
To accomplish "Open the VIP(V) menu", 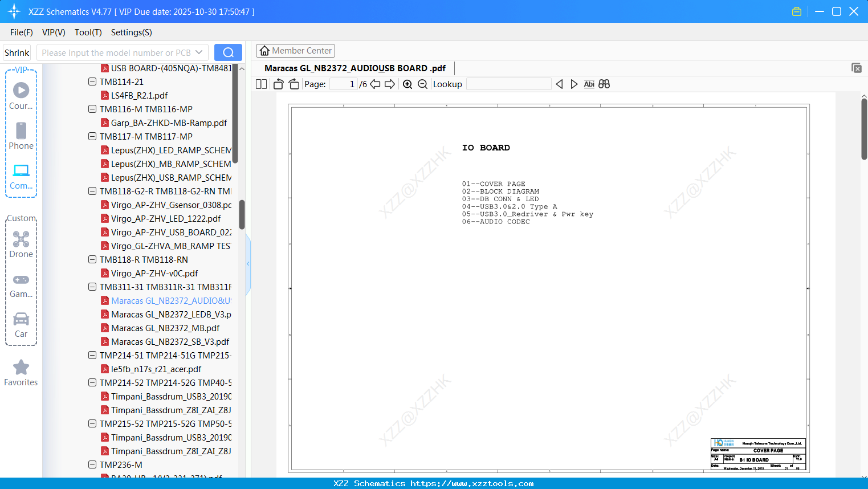I will point(54,32).
